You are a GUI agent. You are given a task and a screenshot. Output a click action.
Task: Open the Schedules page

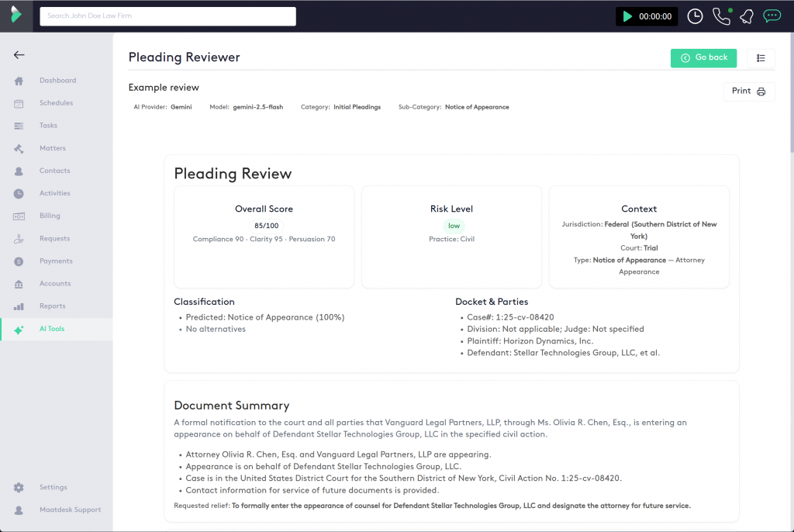click(56, 103)
